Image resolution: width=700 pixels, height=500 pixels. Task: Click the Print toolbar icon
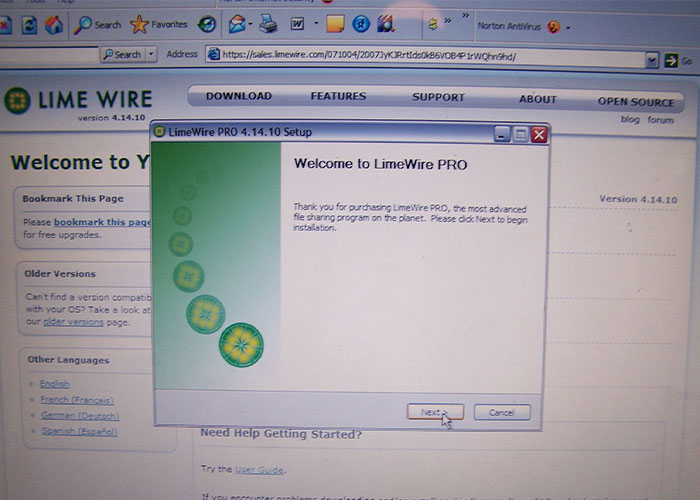tap(268, 23)
